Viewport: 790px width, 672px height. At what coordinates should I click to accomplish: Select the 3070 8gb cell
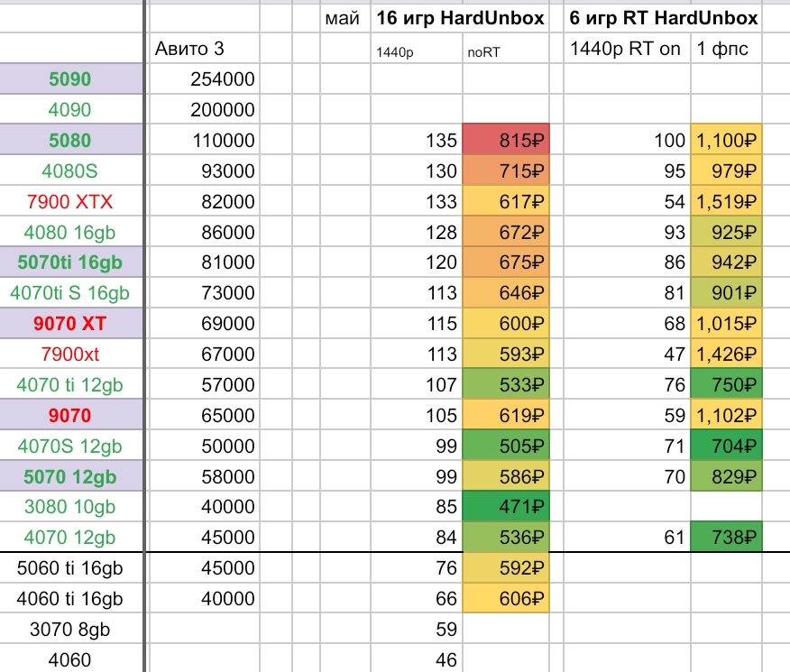point(71,630)
